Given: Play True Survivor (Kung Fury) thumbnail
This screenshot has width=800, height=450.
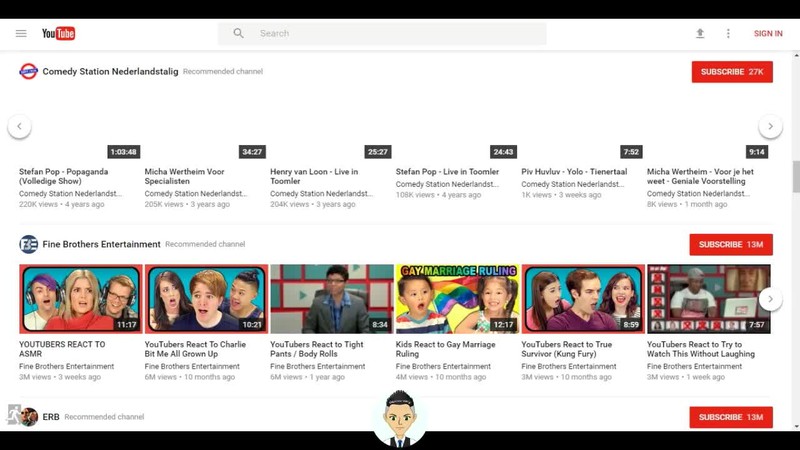Looking at the screenshot, I should 583,299.
